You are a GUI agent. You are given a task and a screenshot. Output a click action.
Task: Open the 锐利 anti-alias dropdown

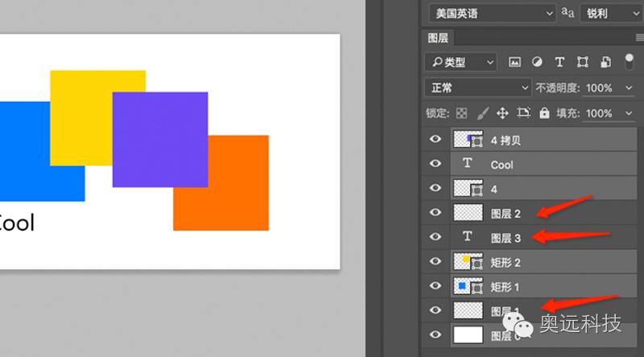(x=611, y=14)
